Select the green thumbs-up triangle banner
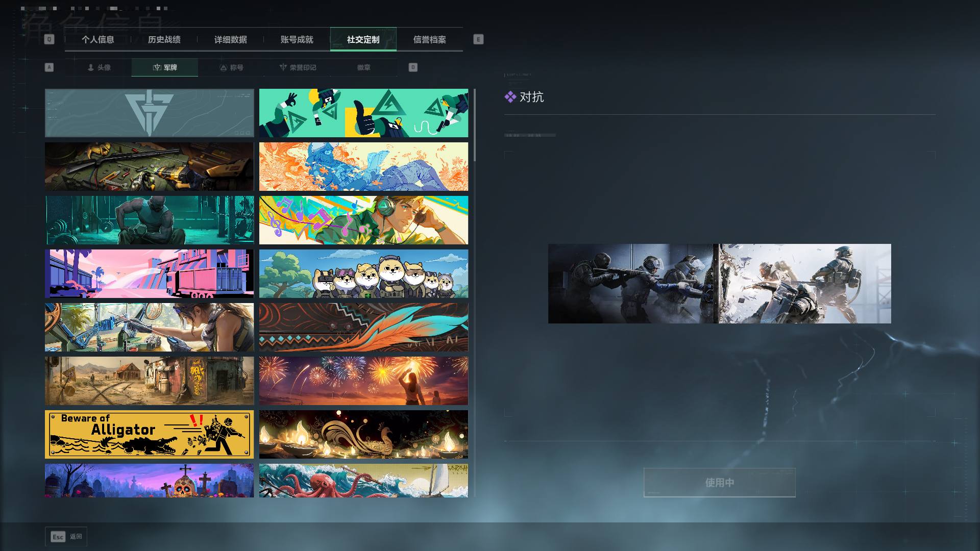The height and width of the screenshot is (551, 980). pyautogui.click(x=363, y=113)
